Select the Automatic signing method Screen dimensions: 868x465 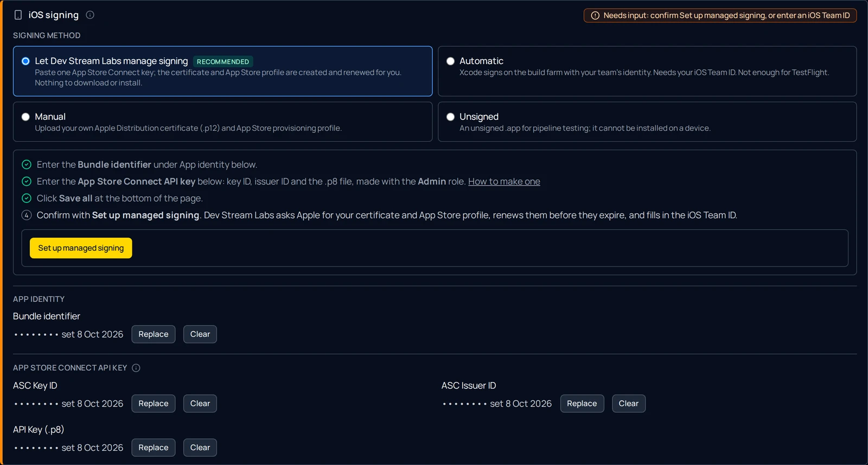[x=647, y=71]
